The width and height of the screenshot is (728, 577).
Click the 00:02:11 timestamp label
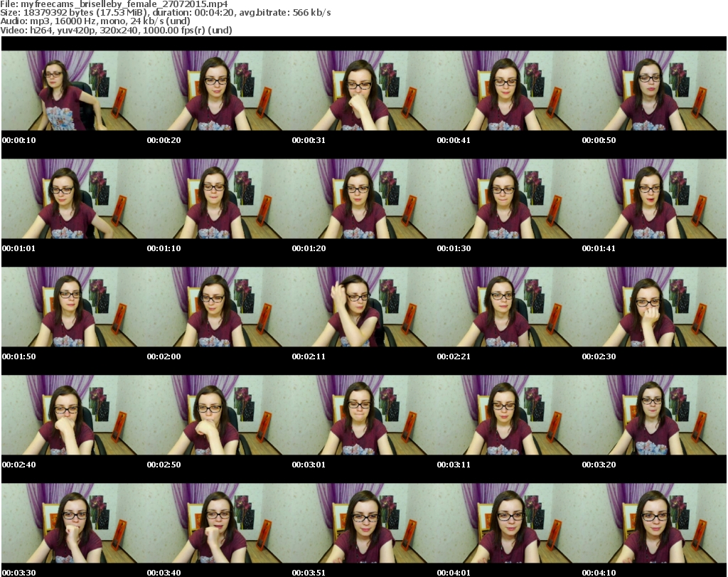(x=309, y=356)
